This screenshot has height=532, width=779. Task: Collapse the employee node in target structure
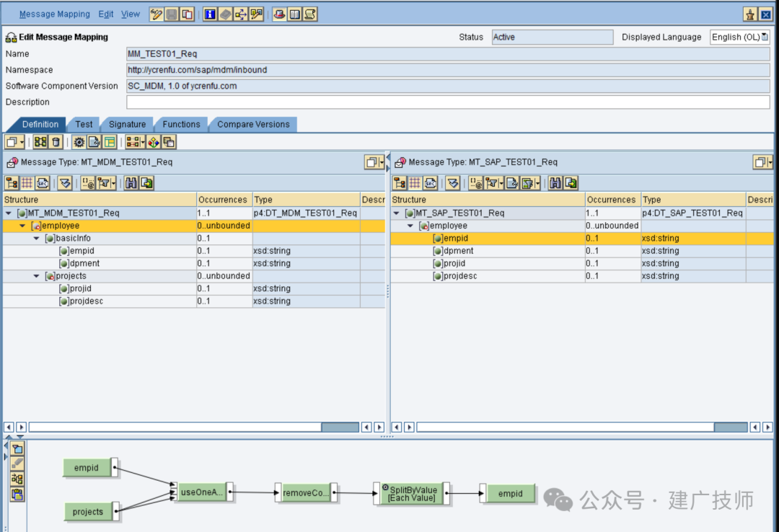(x=410, y=226)
